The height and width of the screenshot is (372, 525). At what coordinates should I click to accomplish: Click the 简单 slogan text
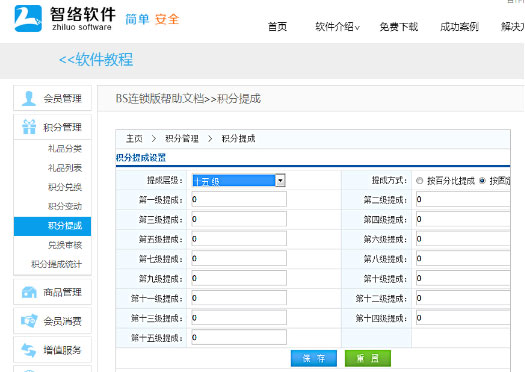(x=137, y=19)
